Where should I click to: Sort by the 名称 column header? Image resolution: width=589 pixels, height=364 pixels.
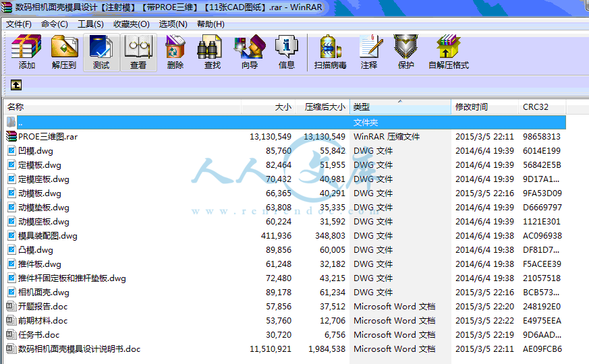click(x=123, y=107)
